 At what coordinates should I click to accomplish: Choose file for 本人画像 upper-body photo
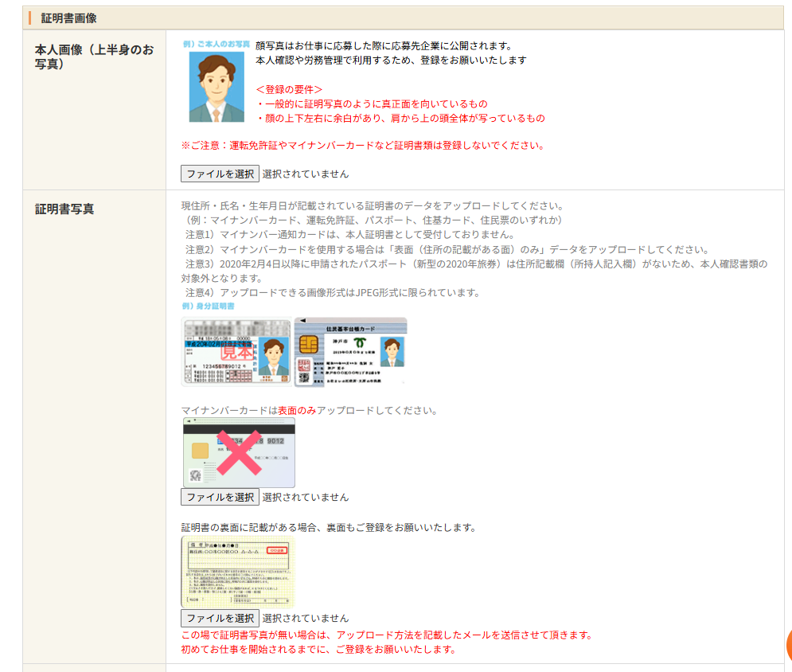(x=220, y=174)
